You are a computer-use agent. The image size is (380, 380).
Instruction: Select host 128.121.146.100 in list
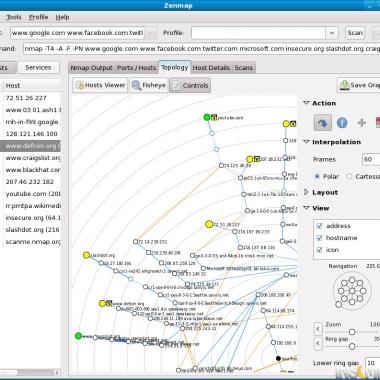click(x=31, y=134)
